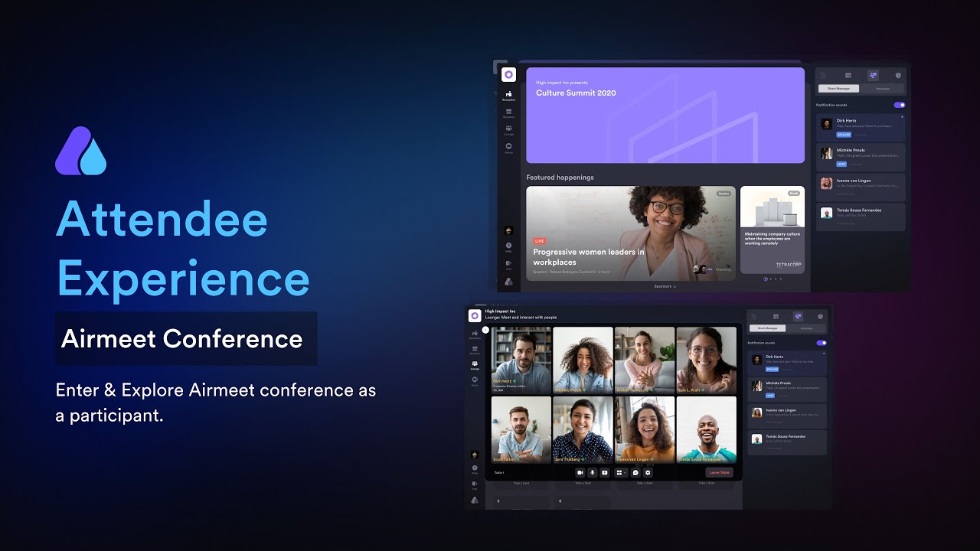Switch to Attendees tab in the Culture Summit window
Image resolution: width=980 pixels, height=551 pixels.
[882, 89]
